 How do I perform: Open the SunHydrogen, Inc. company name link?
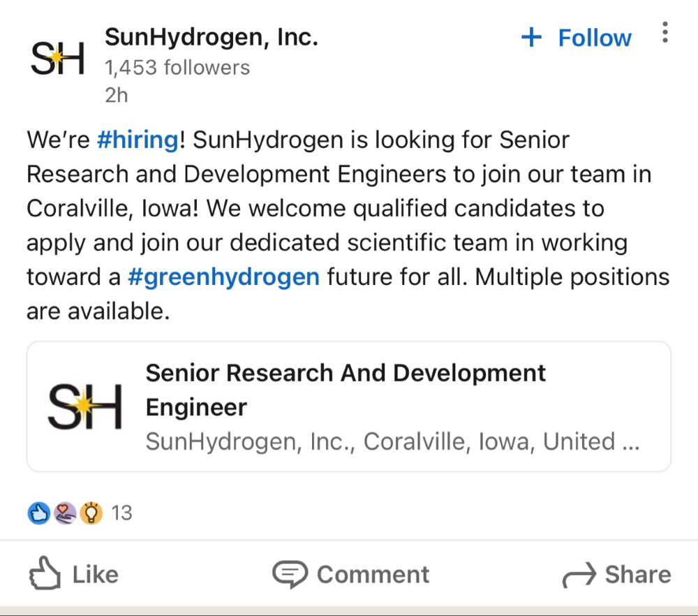pos(211,37)
